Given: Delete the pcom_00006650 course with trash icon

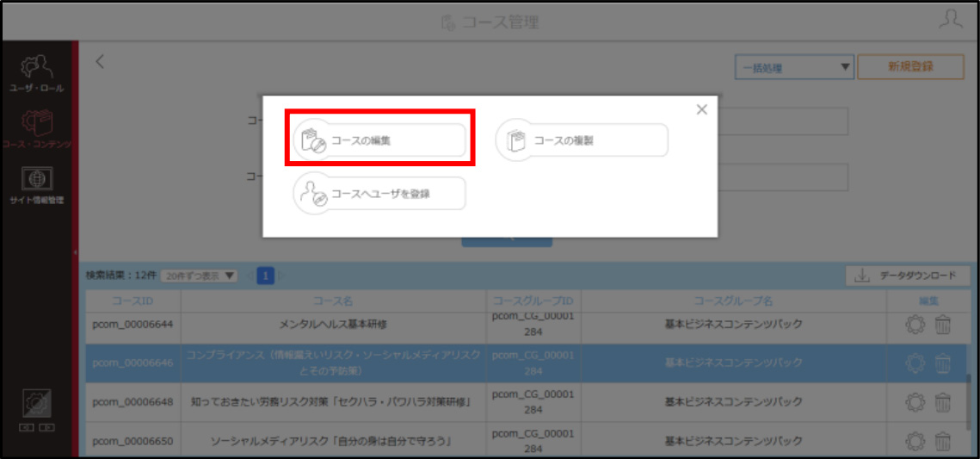Looking at the screenshot, I should [x=943, y=441].
